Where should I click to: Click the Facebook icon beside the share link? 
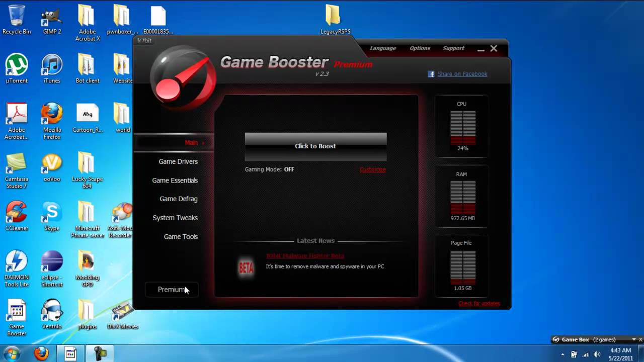(431, 74)
